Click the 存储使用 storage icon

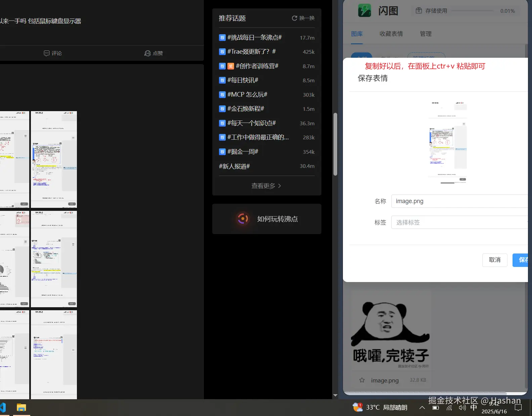click(419, 11)
